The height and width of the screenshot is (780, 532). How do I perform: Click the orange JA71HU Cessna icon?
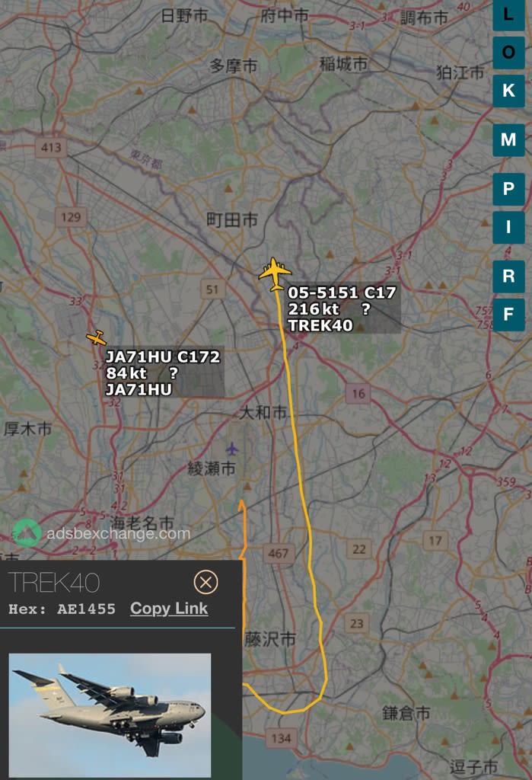97,338
